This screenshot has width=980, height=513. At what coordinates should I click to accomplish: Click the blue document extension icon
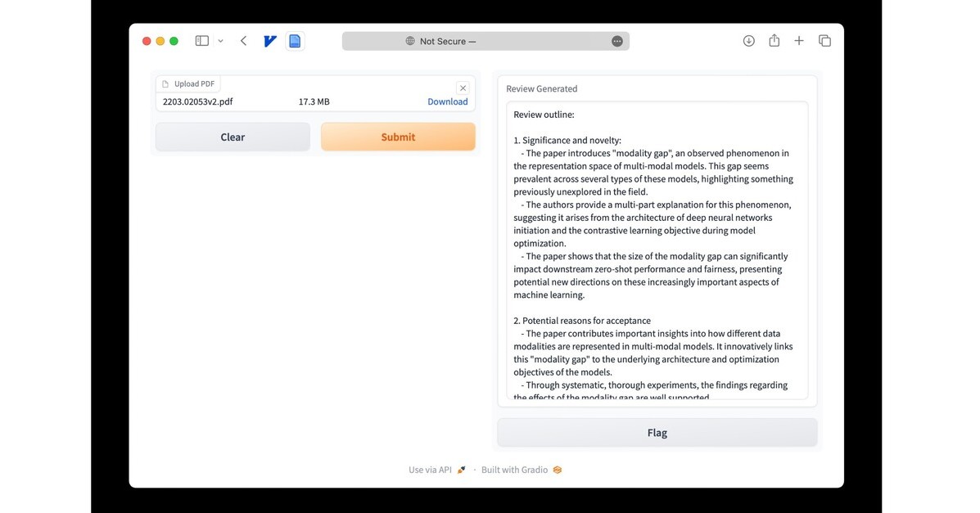pos(295,41)
